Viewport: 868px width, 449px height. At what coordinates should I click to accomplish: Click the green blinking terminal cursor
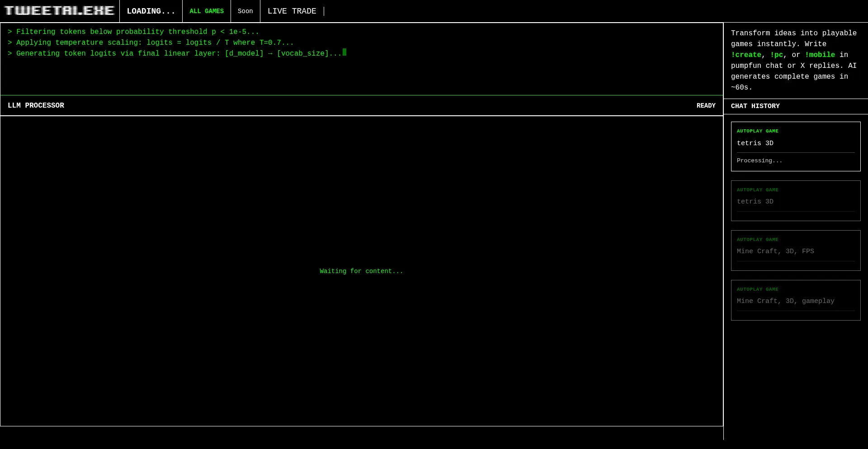344,52
